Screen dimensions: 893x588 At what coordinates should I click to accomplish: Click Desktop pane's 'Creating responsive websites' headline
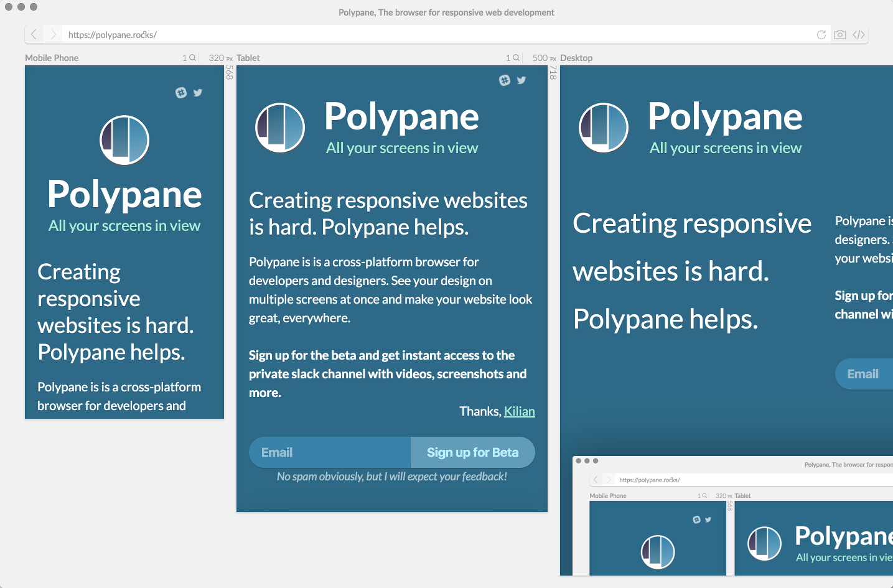[692, 271]
